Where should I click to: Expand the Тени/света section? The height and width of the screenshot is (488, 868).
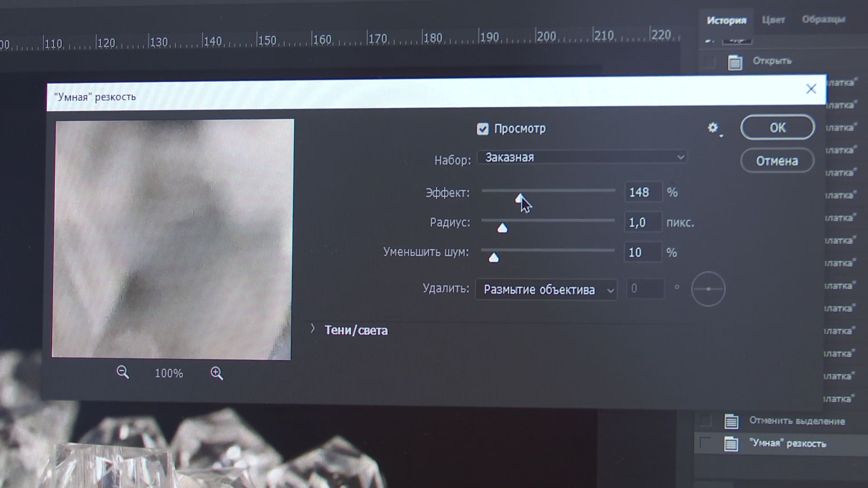click(x=313, y=329)
